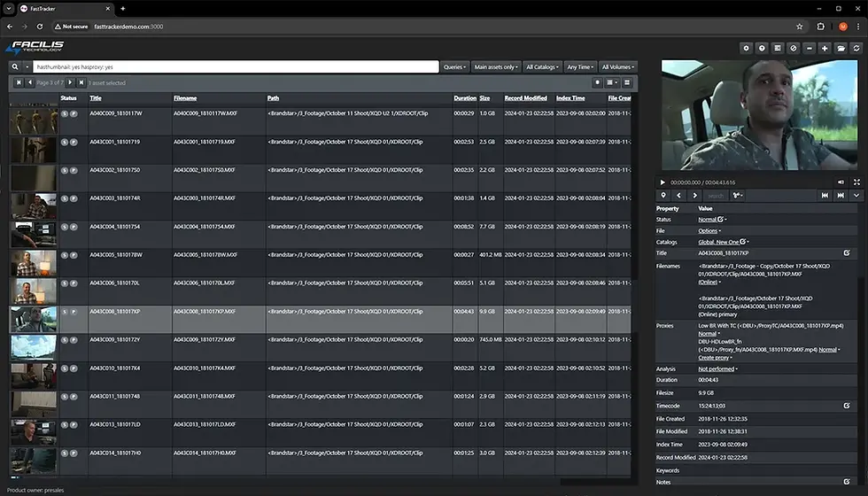Open Main assets only dropdown
The height and width of the screenshot is (496, 868).
[496, 67]
